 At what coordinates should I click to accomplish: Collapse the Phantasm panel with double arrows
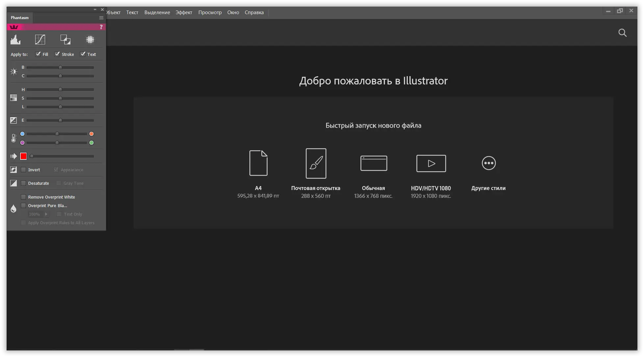(x=95, y=10)
